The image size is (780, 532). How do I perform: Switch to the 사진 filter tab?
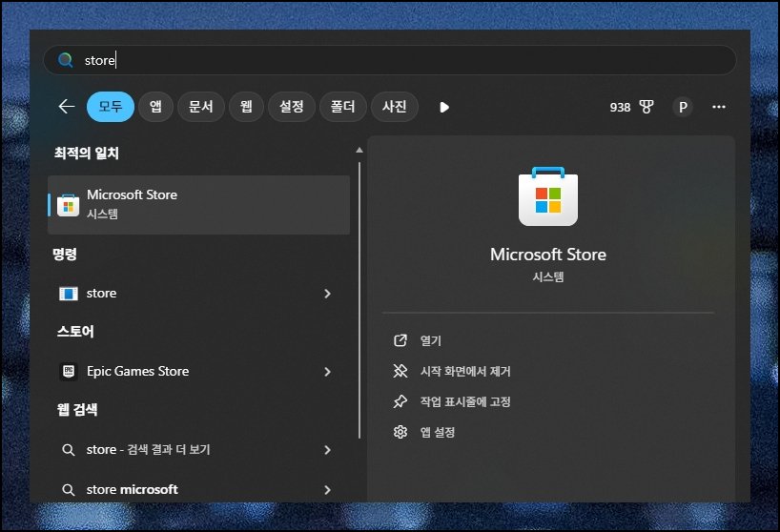point(395,107)
